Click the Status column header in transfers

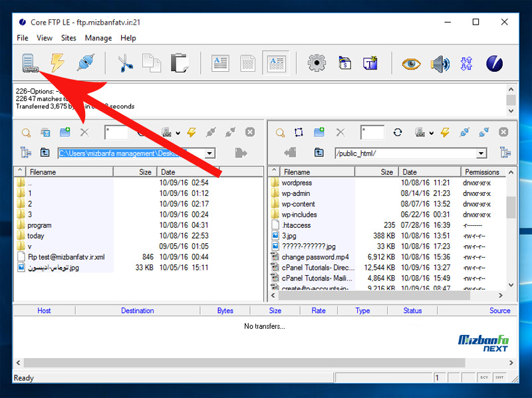click(x=412, y=310)
